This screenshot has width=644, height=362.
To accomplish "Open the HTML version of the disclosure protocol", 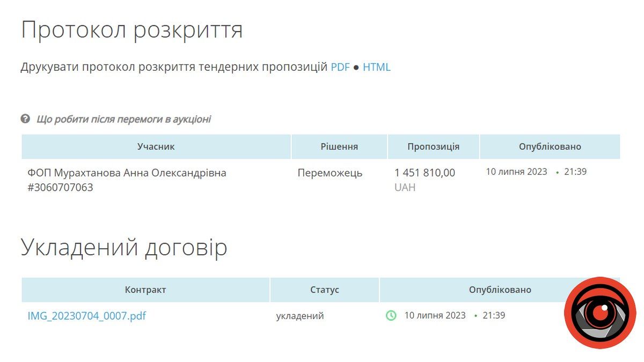I will [377, 67].
